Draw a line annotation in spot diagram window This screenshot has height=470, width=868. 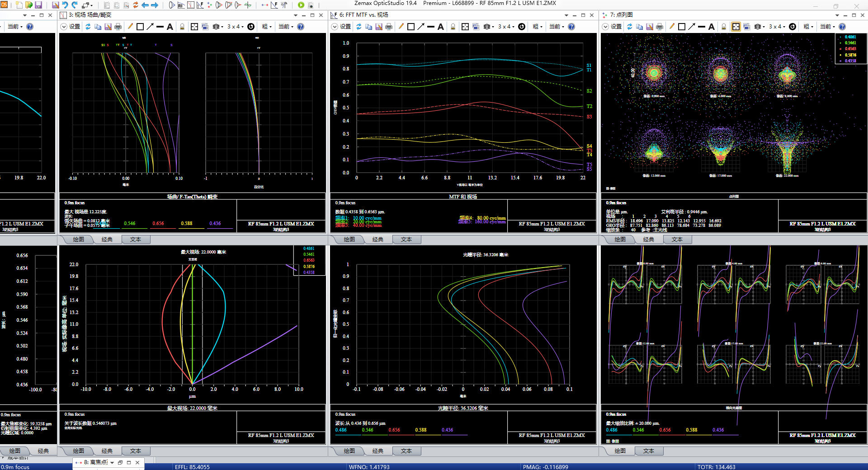pos(701,27)
